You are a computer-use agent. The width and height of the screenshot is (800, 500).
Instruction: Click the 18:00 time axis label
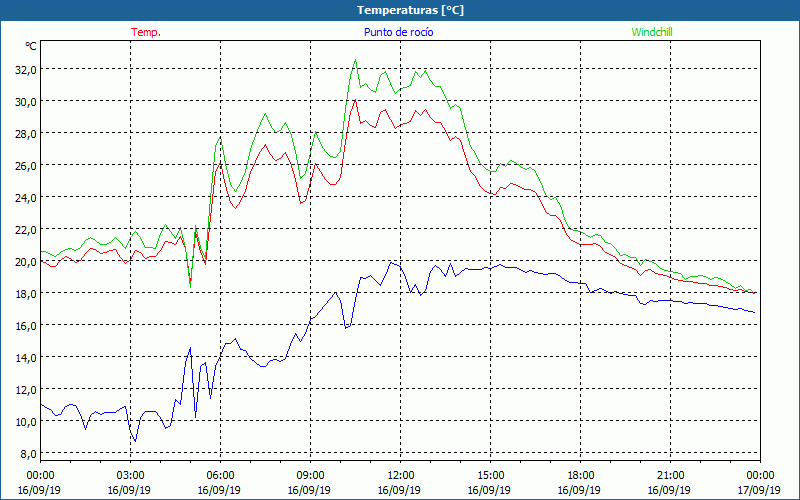(x=581, y=476)
